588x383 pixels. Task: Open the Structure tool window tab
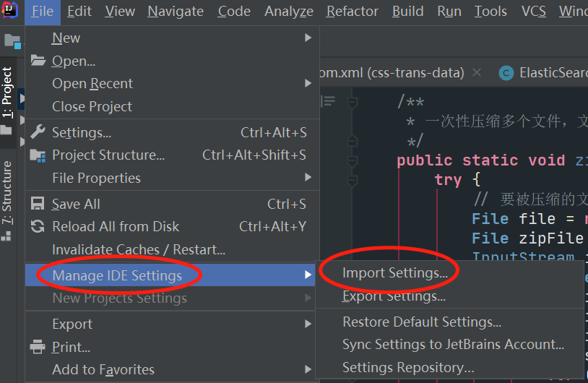click(7, 191)
